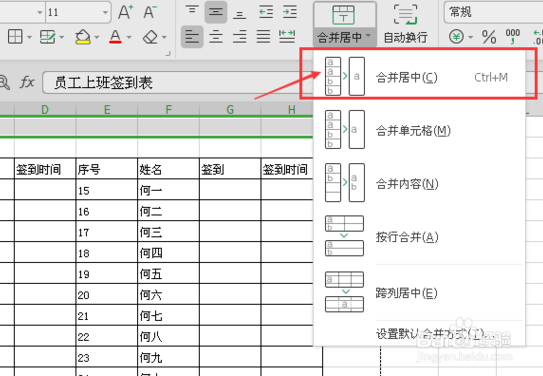543x376 pixels.
Task: Open the font name dropdown arrow
Action: [40, 12]
